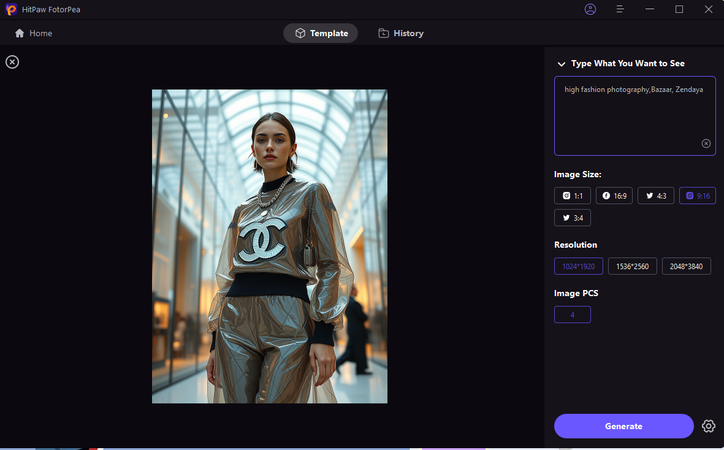Close the image preview with X icon
The width and height of the screenshot is (724, 450).
pyautogui.click(x=12, y=62)
